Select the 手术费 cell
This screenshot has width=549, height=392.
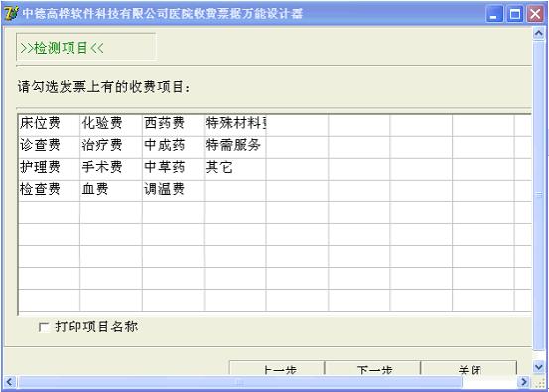[111, 169]
